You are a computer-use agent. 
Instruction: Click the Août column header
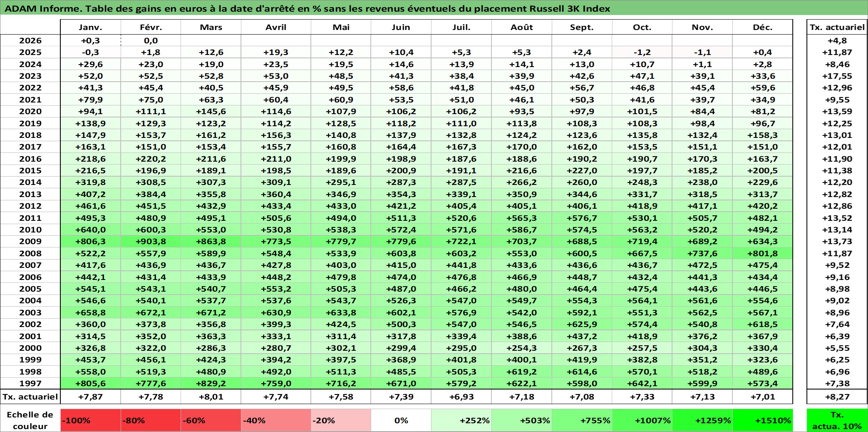(522, 27)
